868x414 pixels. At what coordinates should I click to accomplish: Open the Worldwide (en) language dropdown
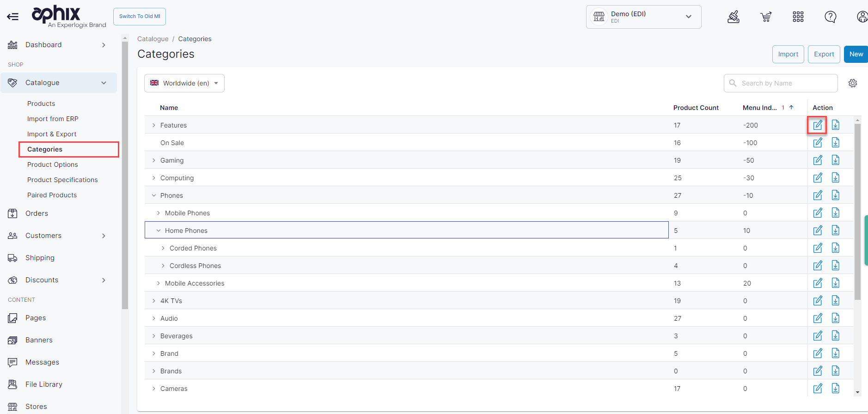tap(184, 83)
